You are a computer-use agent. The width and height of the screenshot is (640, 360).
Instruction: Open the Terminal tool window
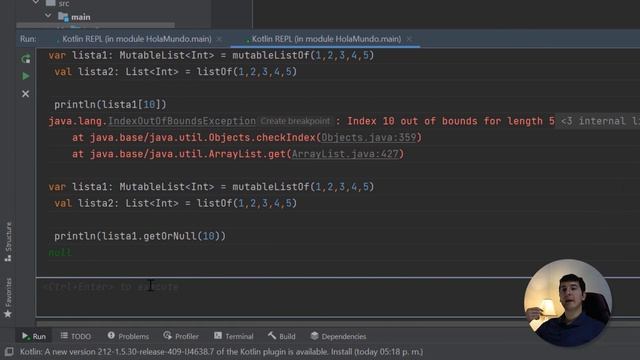(233, 336)
